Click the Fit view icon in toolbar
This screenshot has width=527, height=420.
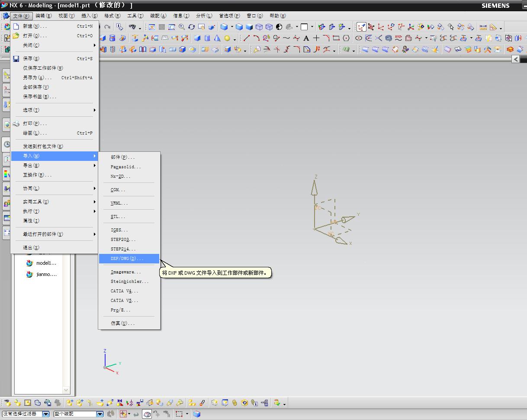152,27
